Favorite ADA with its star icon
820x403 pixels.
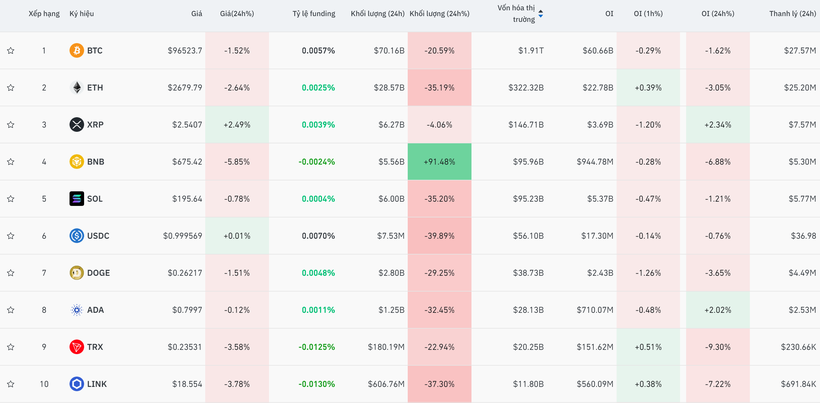pyautogui.click(x=10, y=310)
